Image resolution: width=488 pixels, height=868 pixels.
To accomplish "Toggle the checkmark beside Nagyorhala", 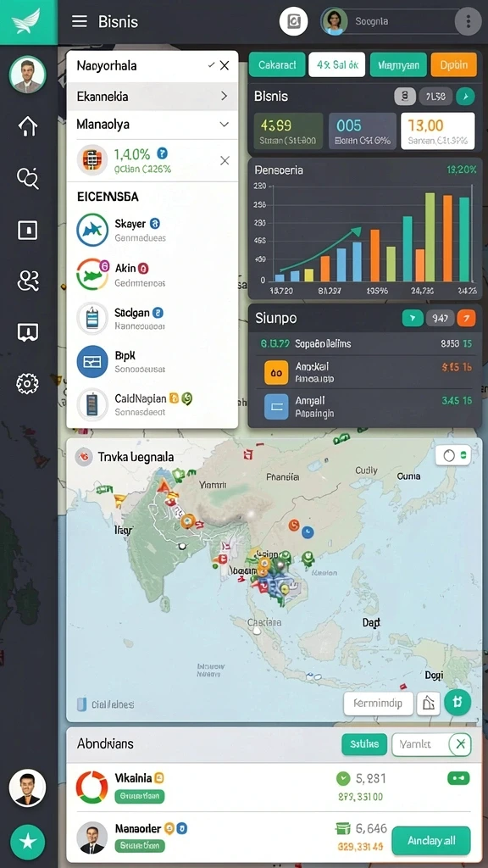I will click(211, 65).
